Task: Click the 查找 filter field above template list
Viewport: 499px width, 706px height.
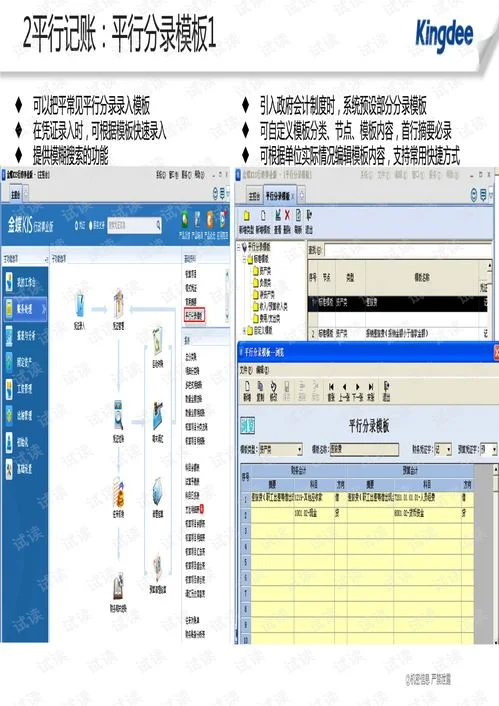Action: pos(408,250)
